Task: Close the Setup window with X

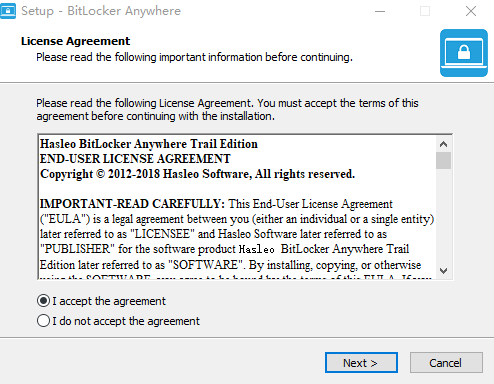Action: 471,11
